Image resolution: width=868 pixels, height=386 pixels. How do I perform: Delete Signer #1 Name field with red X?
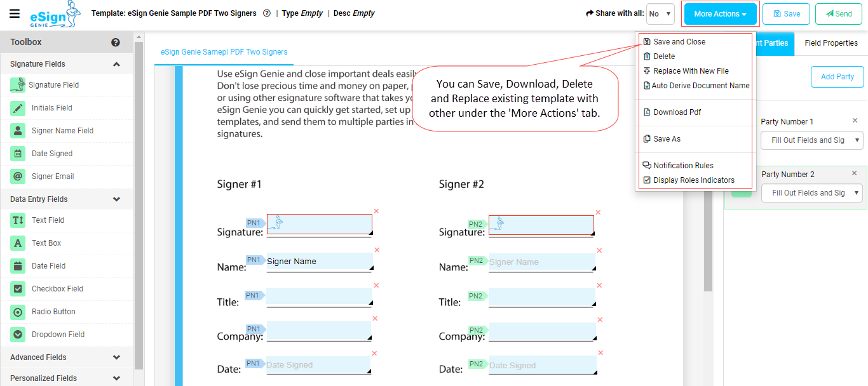tap(376, 250)
